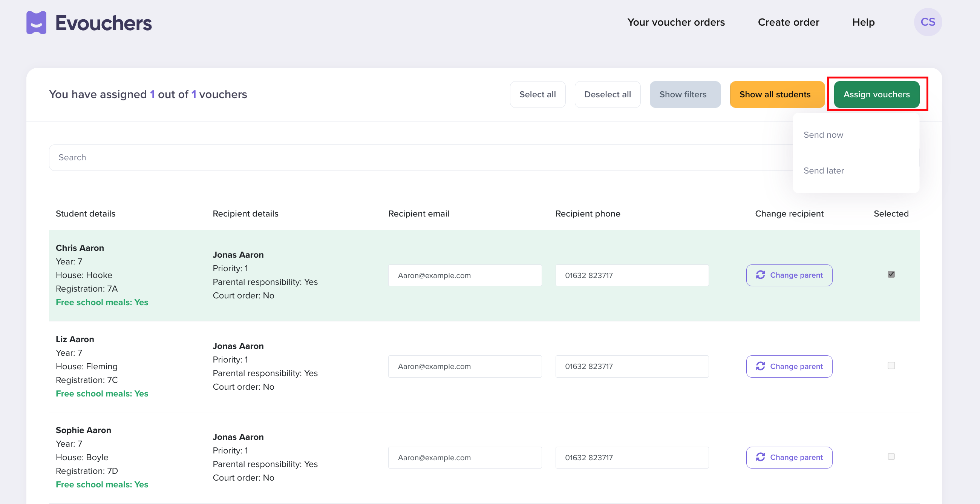The image size is (980, 504).
Task: Click 'House: Hooke' text
Action: coord(84,275)
